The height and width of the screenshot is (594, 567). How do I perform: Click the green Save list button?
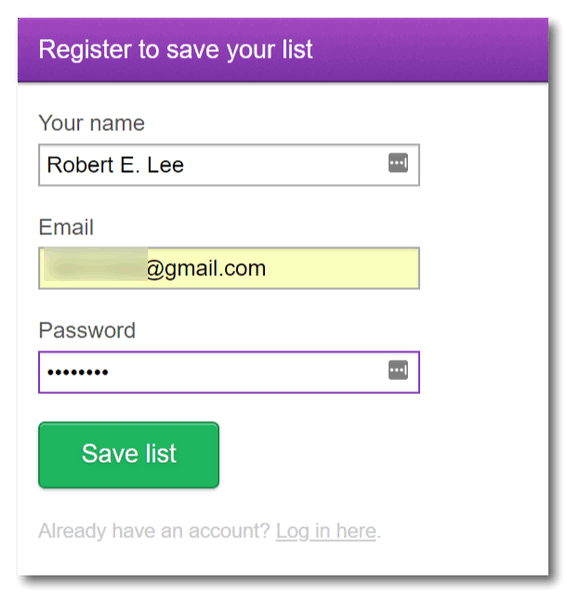click(x=129, y=455)
